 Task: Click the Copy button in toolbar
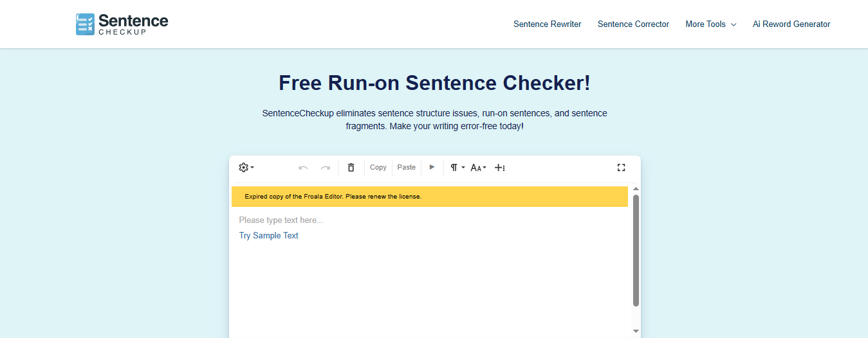378,167
